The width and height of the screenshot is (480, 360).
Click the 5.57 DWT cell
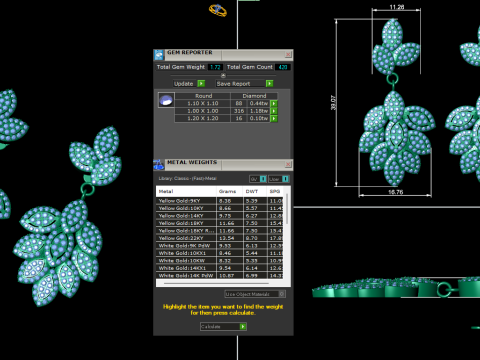point(255,208)
